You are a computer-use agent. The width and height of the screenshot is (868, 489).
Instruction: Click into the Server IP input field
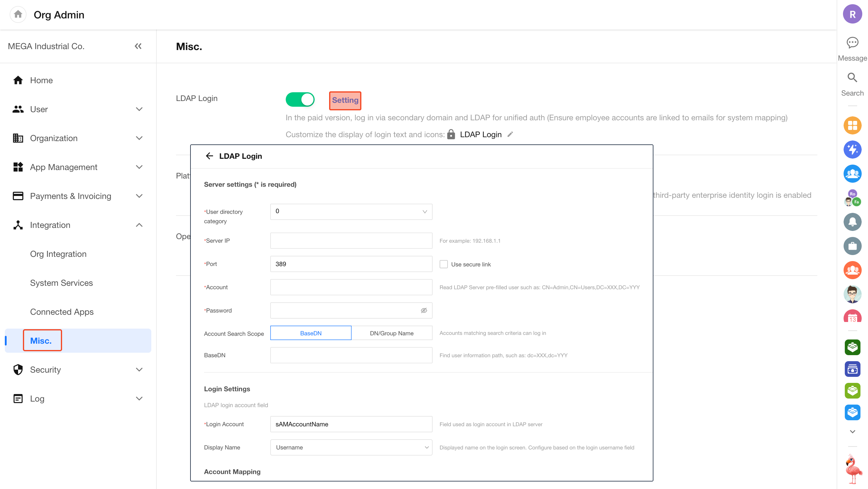pyautogui.click(x=351, y=241)
